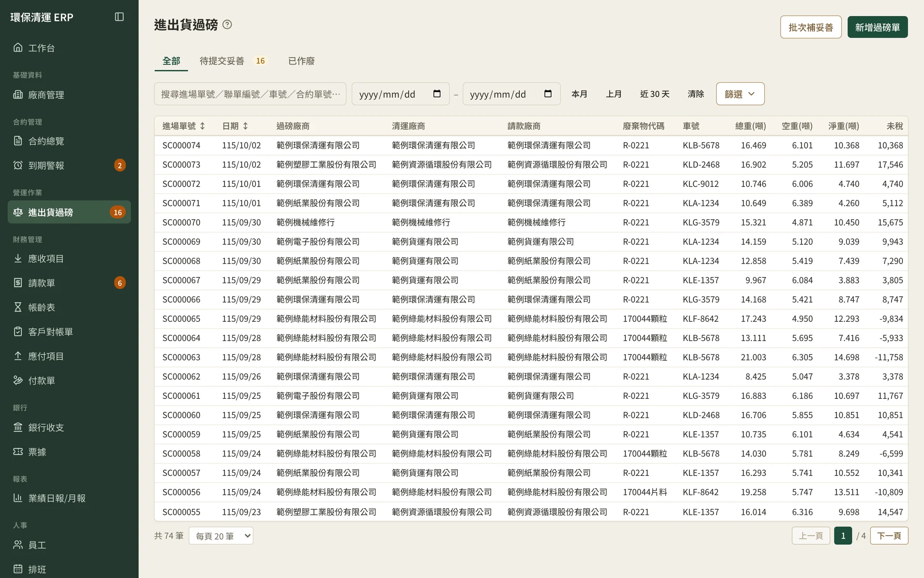Click the calendar icon for 排班

[18, 569]
